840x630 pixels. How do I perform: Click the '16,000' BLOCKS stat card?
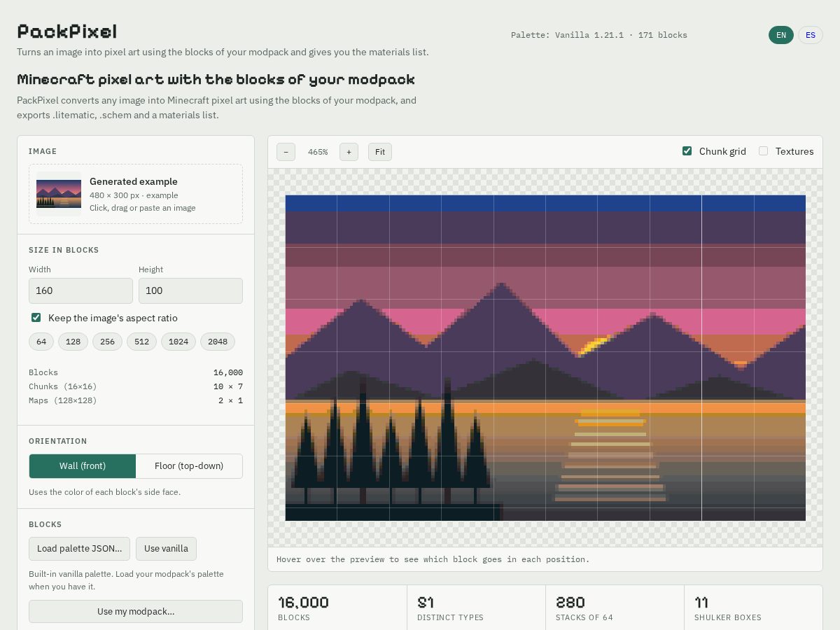[337, 608]
